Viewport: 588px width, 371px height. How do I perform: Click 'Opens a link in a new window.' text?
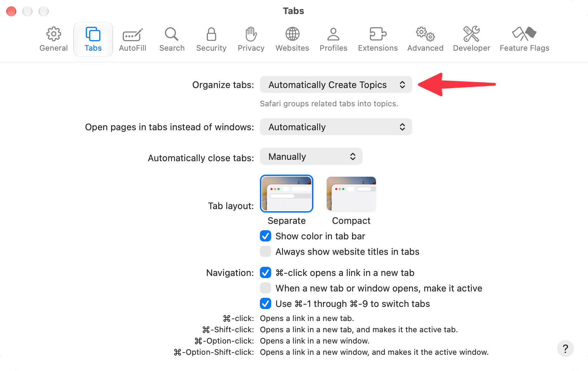(x=315, y=341)
